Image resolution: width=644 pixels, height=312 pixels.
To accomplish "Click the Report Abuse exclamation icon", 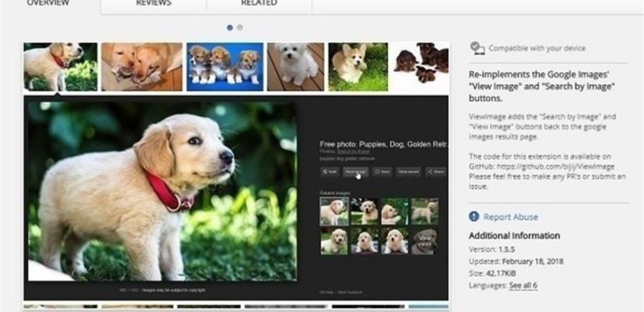I will (x=474, y=216).
